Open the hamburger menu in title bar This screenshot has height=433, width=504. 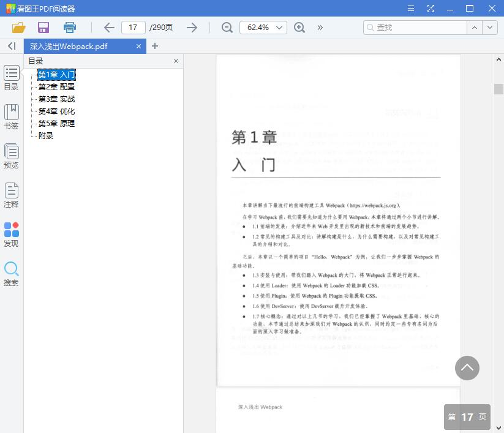[411, 9]
